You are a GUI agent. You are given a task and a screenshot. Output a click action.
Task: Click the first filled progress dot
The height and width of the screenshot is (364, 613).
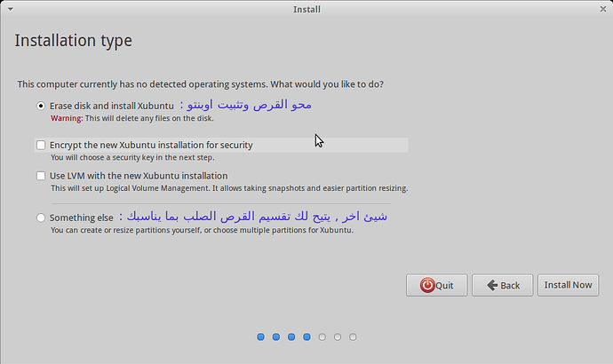pyautogui.click(x=261, y=336)
